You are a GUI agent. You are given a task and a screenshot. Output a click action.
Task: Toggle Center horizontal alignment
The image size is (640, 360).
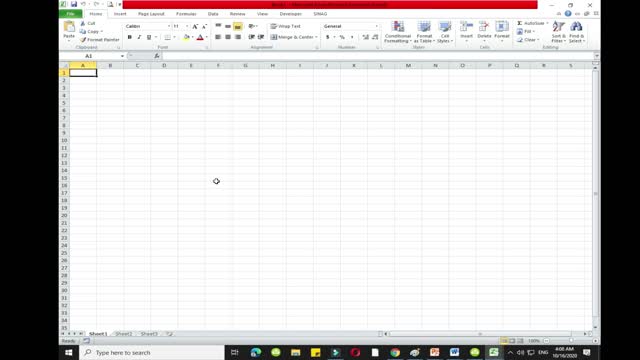point(228,37)
